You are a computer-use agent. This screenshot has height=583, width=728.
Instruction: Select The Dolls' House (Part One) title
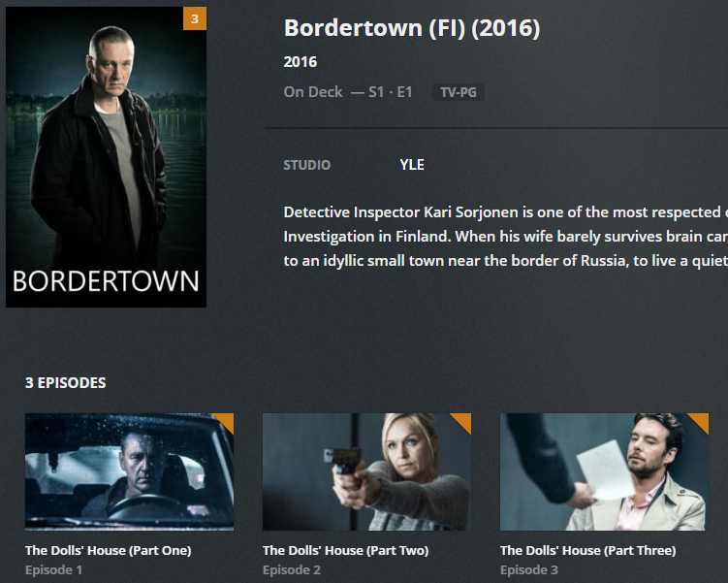(109, 550)
